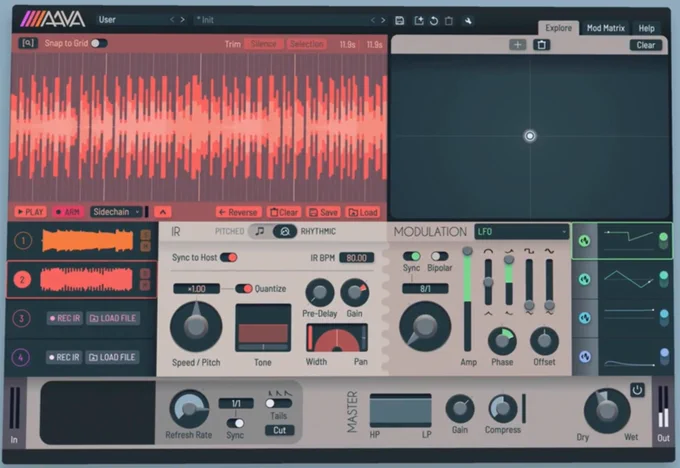Choose the Rhythmic mode icon

pyautogui.click(x=284, y=231)
